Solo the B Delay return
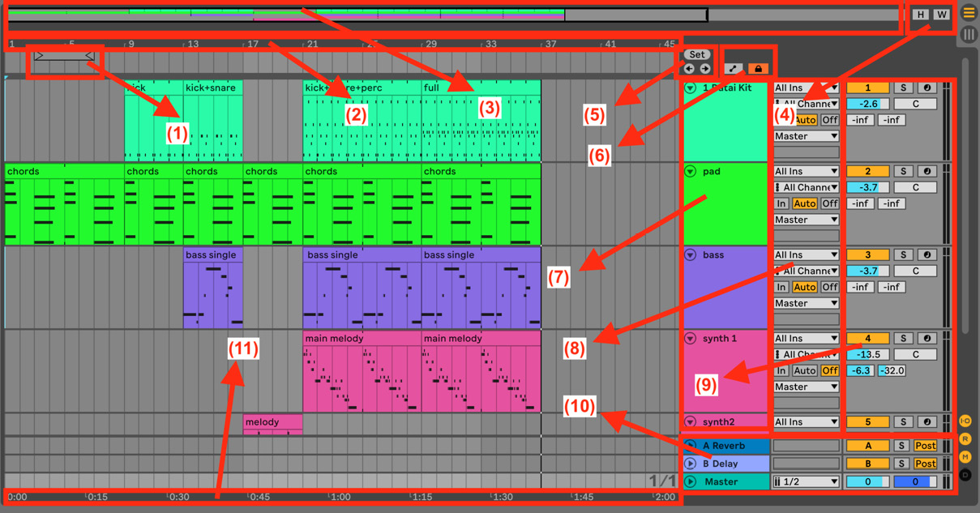 [x=901, y=464]
